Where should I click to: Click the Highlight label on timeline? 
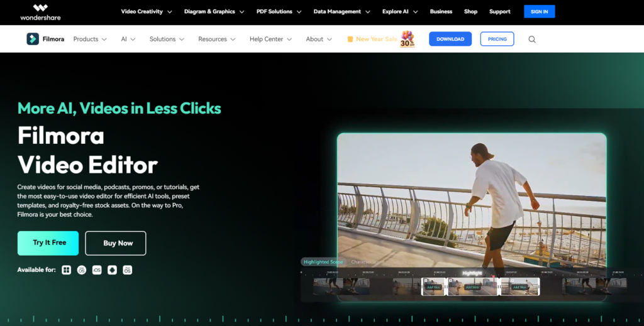click(472, 273)
